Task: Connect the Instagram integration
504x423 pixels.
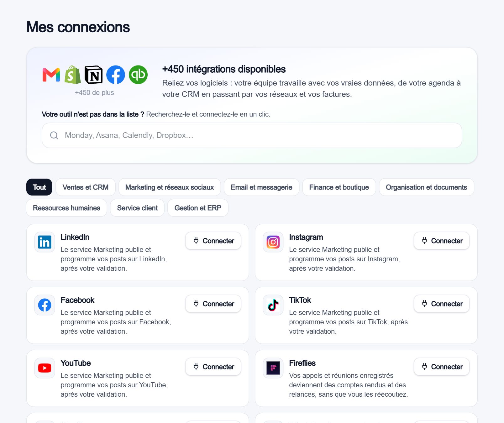Action: click(x=442, y=241)
